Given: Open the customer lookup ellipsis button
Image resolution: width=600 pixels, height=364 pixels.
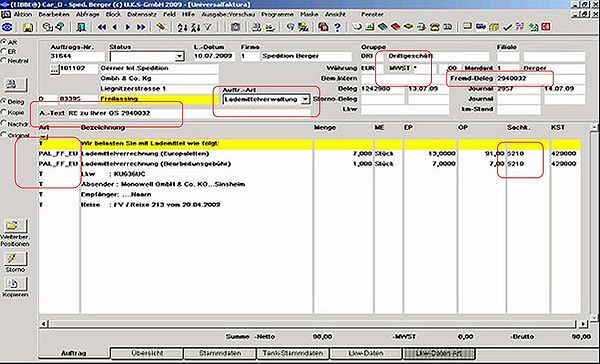Looking at the screenshot, I should pyautogui.click(x=55, y=69).
